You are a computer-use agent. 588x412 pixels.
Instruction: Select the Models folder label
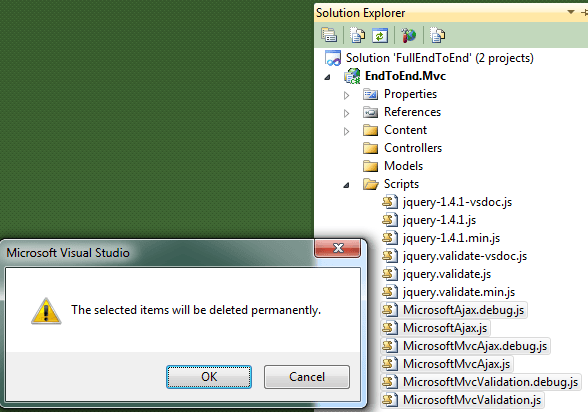(403, 166)
